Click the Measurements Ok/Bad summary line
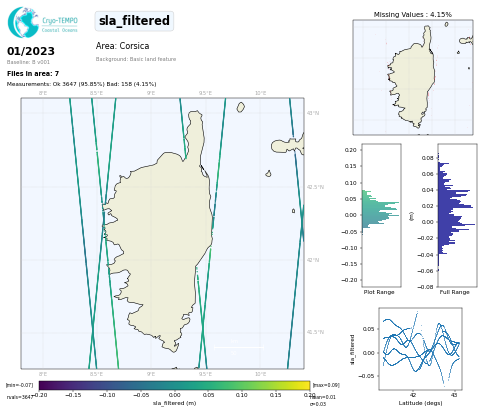This screenshot has width=492, height=410. coord(81,84)
